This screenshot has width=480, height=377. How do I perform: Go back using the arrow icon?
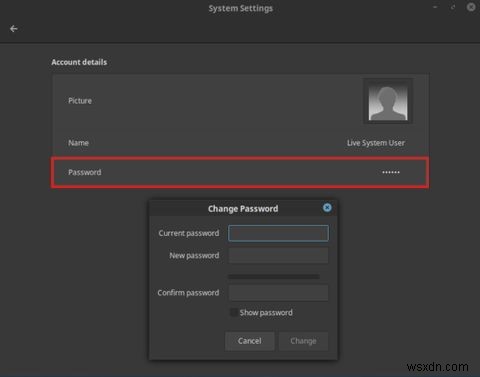pos(14,29)
